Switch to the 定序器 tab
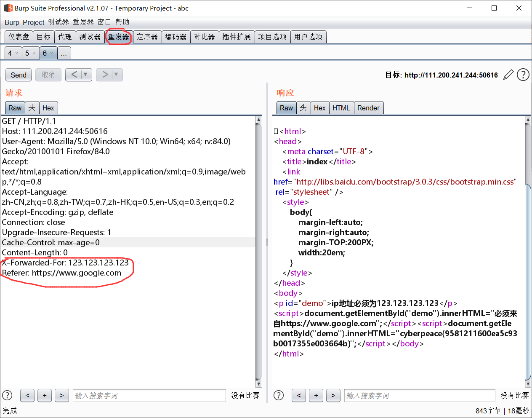The height and width of the screenshot is (418, 532). point(147,37)
